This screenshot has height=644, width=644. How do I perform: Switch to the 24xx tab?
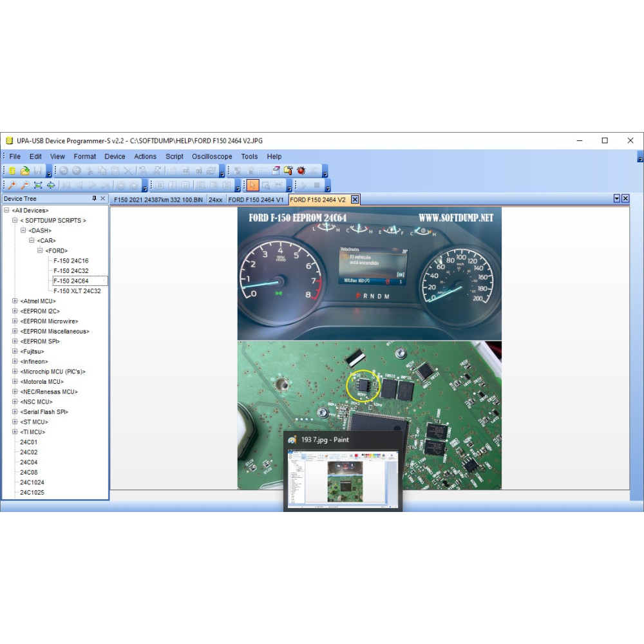(x=215, y=200)
